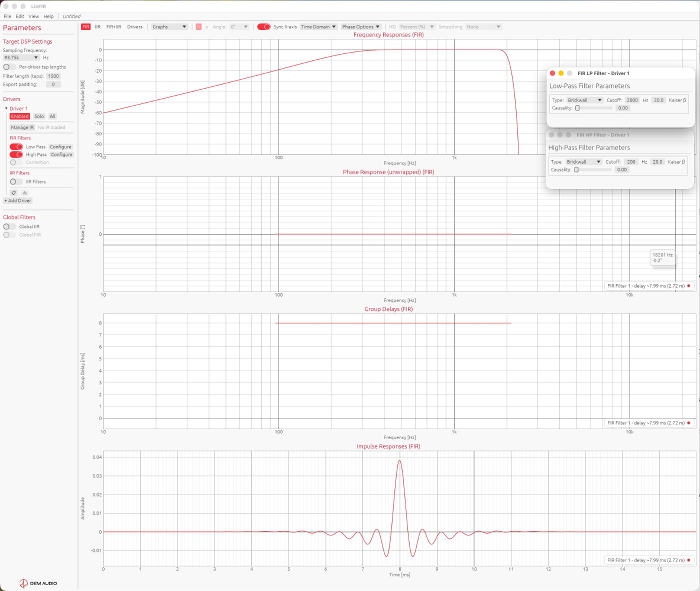Open Low-Pass filter Type Brickwall dropdown
This screenshot has width=700, height=591.
584,100
